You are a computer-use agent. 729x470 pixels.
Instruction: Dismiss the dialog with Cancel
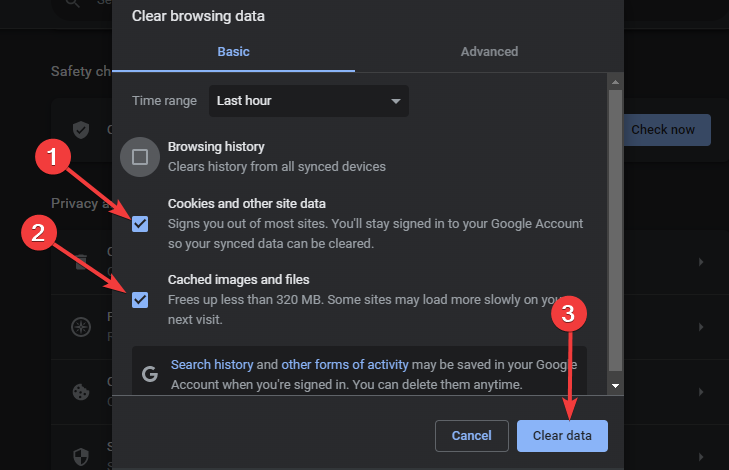click(471, 436)
